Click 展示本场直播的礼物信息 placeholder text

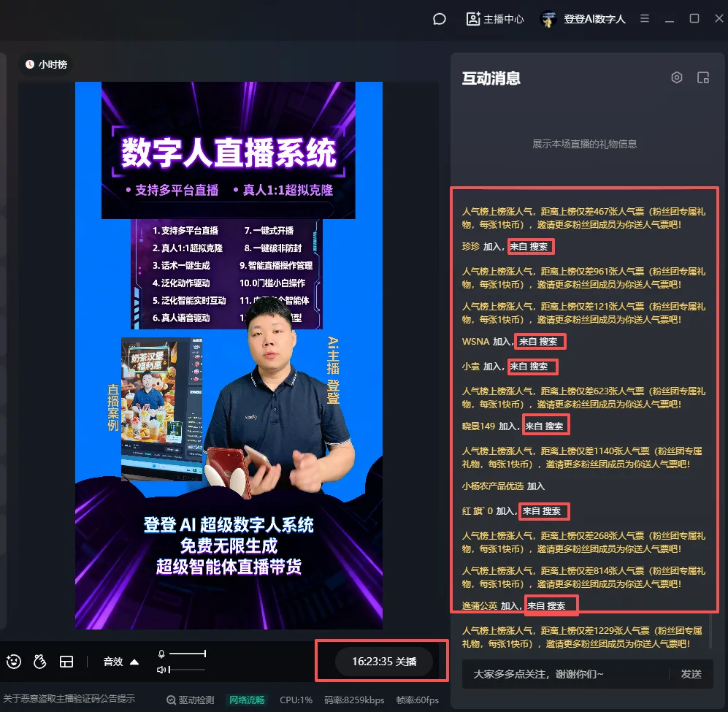tap(584, 144)
